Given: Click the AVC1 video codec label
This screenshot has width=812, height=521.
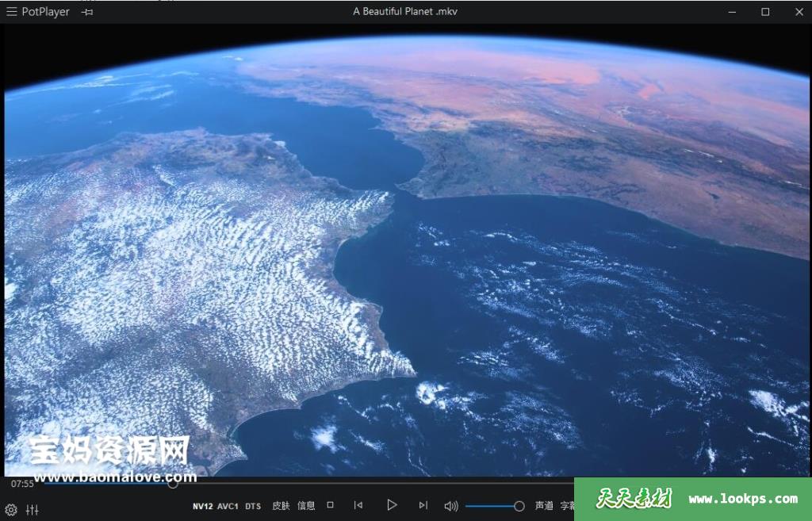Looking at the screenshot, I should coord(228,506).
